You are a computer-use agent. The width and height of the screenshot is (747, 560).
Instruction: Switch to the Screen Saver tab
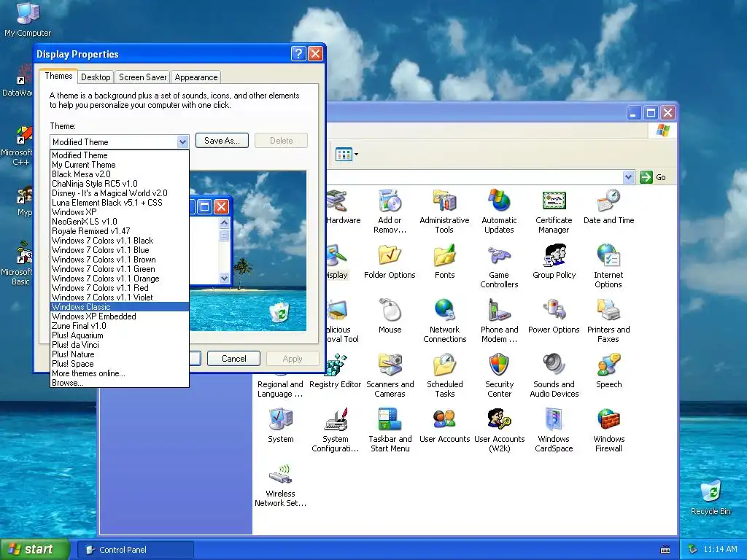142,77
